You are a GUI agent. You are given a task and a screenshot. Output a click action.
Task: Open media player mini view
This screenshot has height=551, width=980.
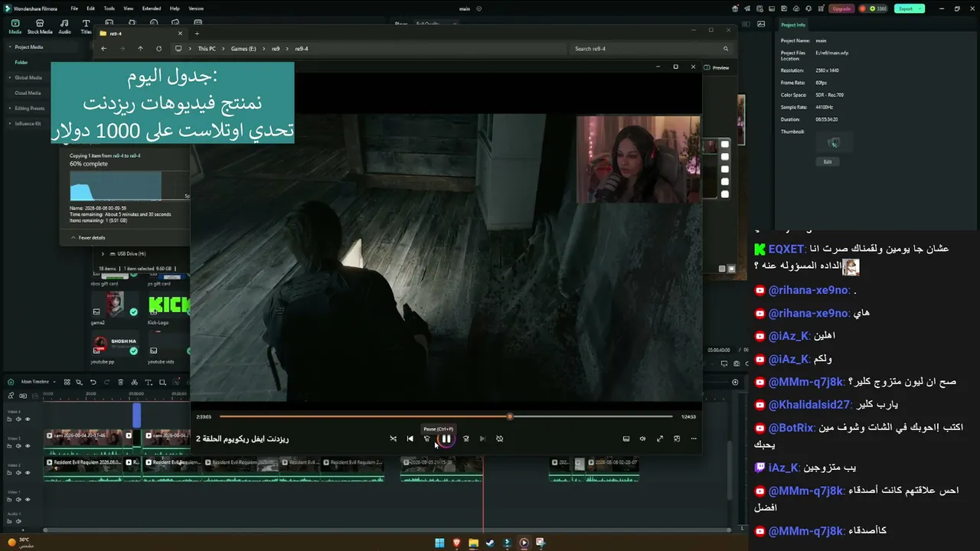point(677,439)
